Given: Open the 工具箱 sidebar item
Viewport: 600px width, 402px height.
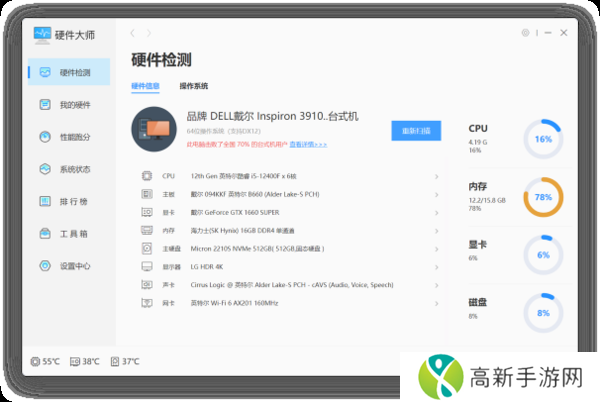Looking at the screenshot, I should [x=69, y=233].
